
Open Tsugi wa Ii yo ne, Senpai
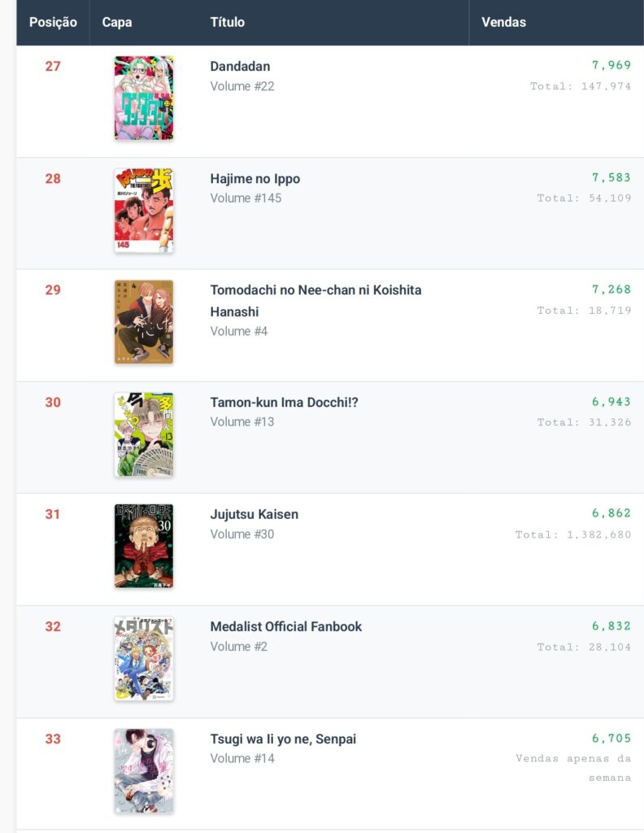coord(283,739)
